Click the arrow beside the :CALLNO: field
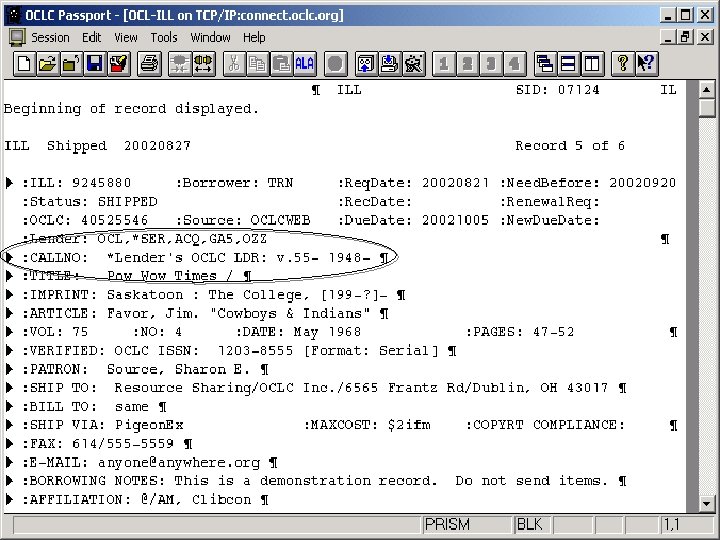This screenshot has width=720, height=540. tap(9, 258)
